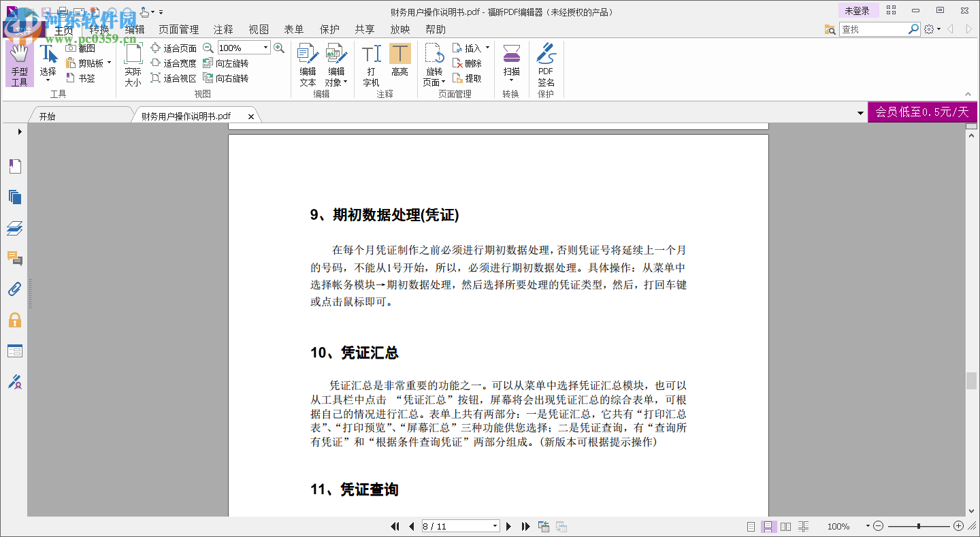Open the membership promotion link
Image resolution: width=980 pixels, height=537 pixels.
(923, 110)
